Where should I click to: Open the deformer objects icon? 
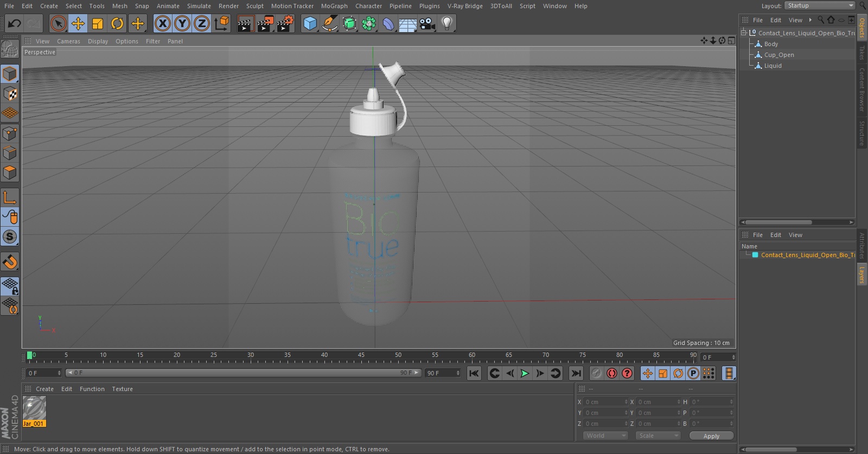click(x=388, y=23)
